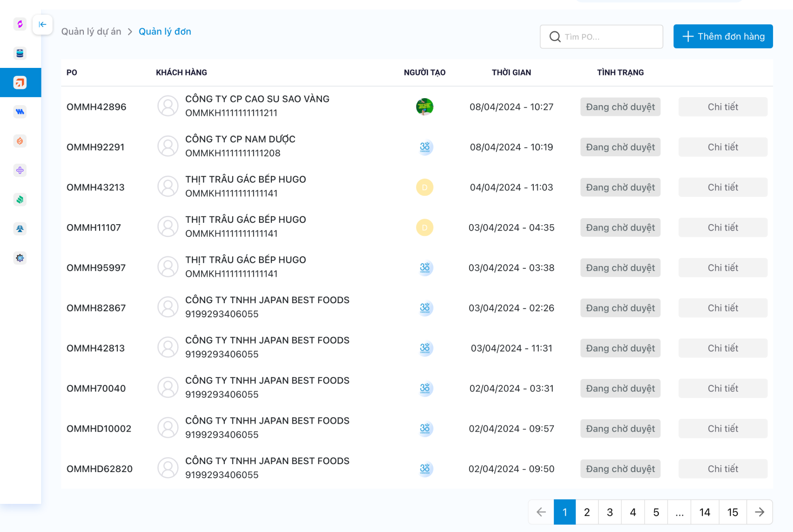This screenshot has width=793, height=532.
Task: Go to previous page with left arrow
Action: click(x=541, y=512)
